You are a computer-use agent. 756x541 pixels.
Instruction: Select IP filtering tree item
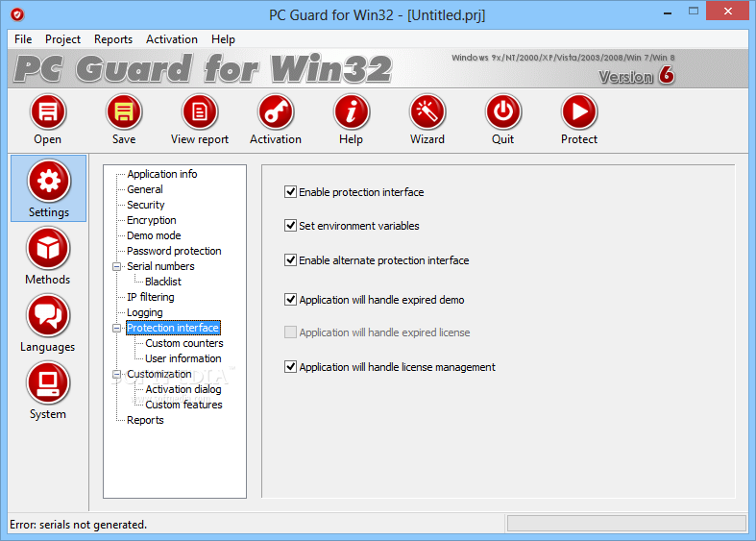pyautogui.click(x=151, y=298)
